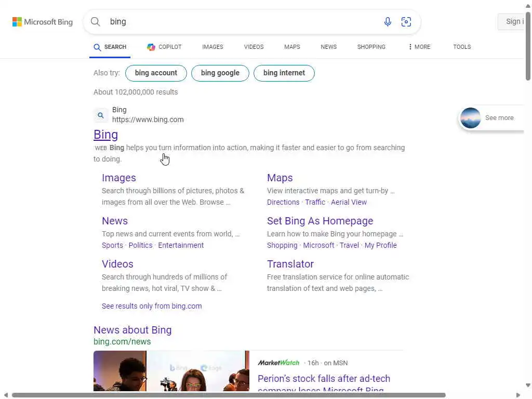Click the bing.com/news green link
The width and height of the screenshot is (532, 399).
(122, 342)
